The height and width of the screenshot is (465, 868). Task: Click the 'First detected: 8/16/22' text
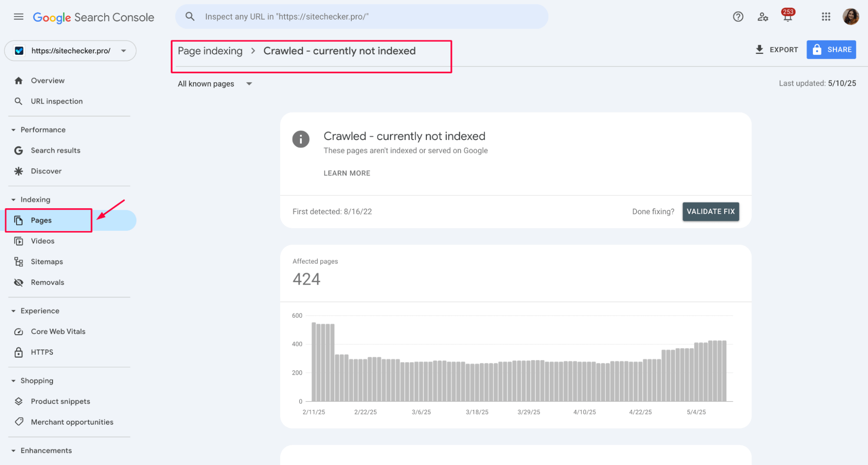(332, 212)
